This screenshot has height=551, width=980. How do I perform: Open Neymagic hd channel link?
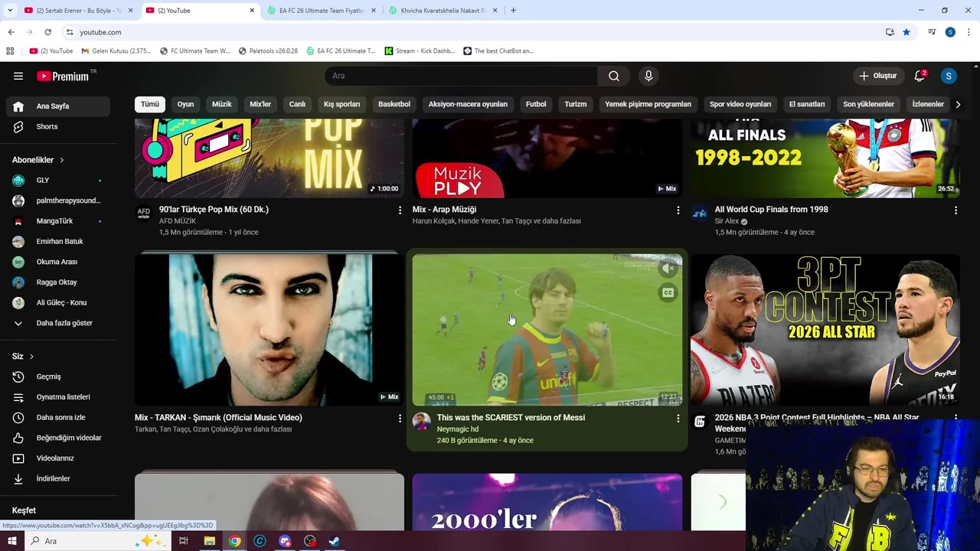[457, 429]
